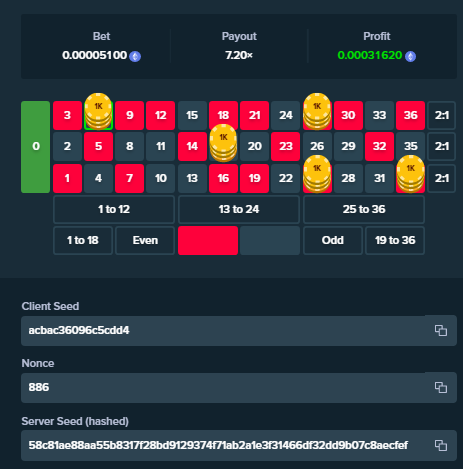463x469 pixels.
Task: Choose the Even bet
Action: coord(145,240)
